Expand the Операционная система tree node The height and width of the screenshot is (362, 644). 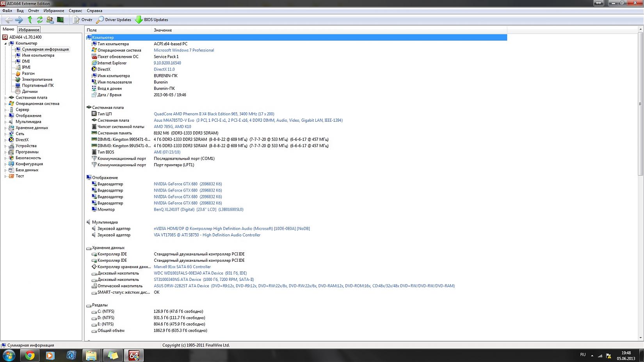coord(5,104)
